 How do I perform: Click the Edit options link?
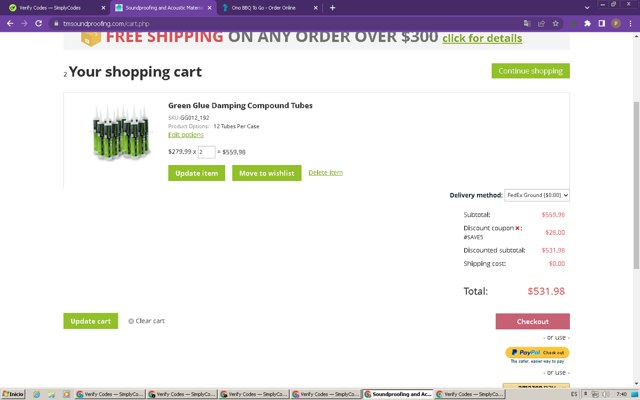(186, 135)
